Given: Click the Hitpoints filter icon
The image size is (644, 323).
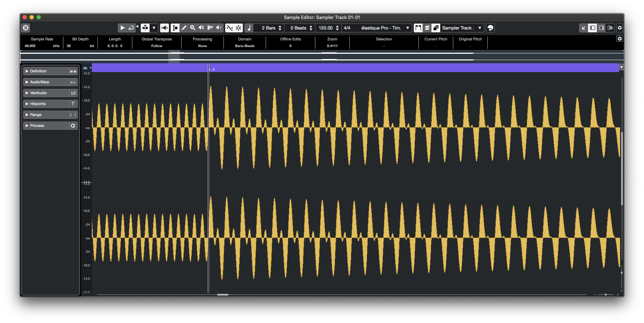Looking at the screenshot, I should click(73, 104).
